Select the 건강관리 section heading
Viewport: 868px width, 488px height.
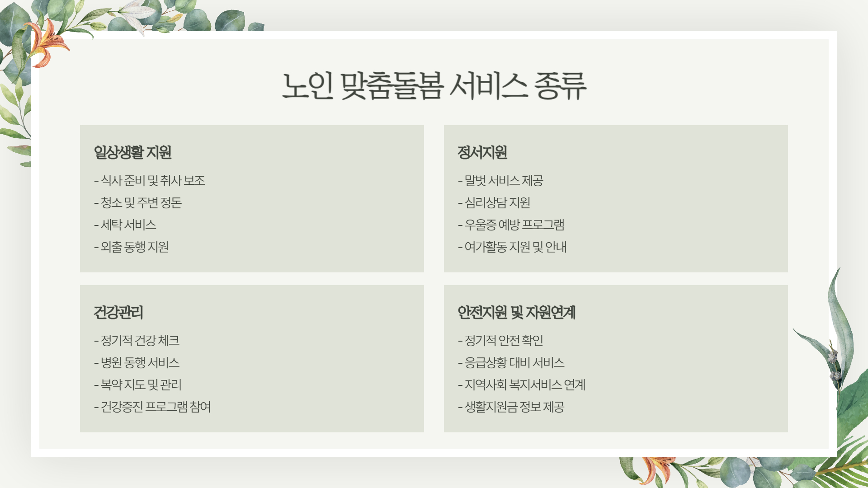tap(118, 312)
